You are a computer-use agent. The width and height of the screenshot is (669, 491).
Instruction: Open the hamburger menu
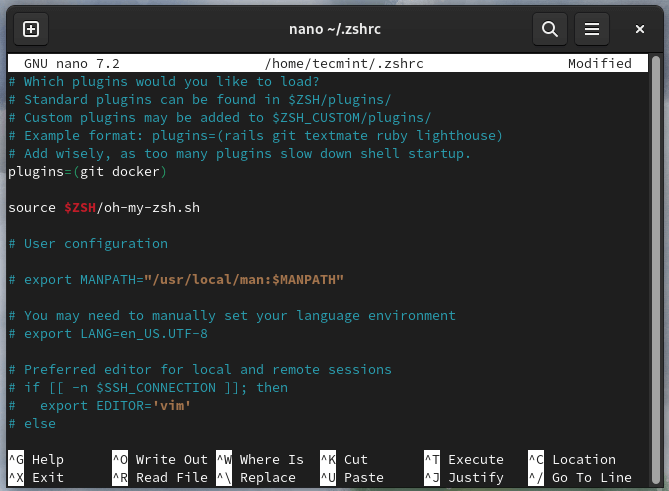click(591, 29)
